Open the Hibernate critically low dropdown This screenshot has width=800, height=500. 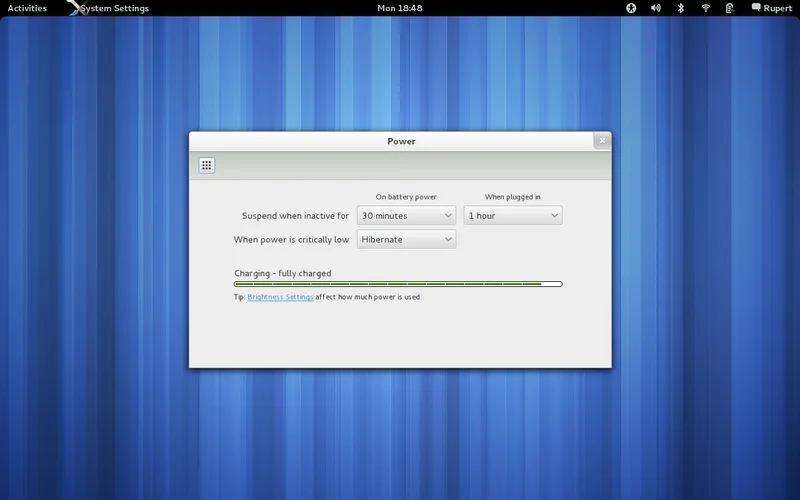[x=406, y=240]
